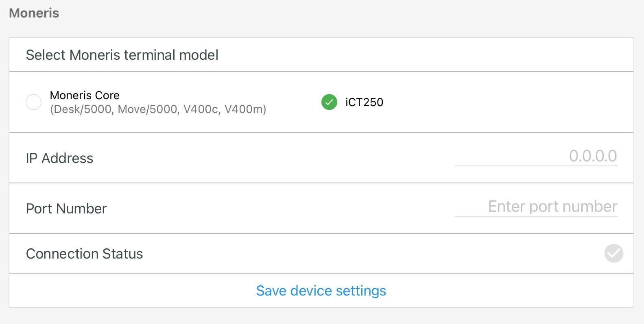Click the green iCT250 checkmark circle
This screenshot has width=644, height=324.
(329, 102)
